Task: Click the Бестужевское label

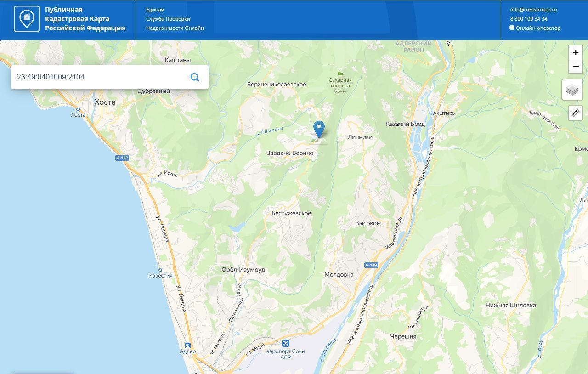Action: click(291, 213)
